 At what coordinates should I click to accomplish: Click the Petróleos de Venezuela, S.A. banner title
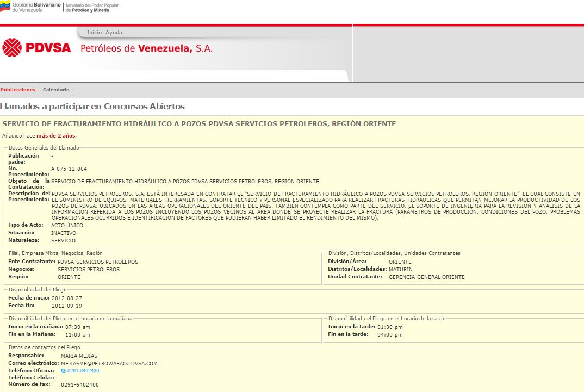point(146,48)
